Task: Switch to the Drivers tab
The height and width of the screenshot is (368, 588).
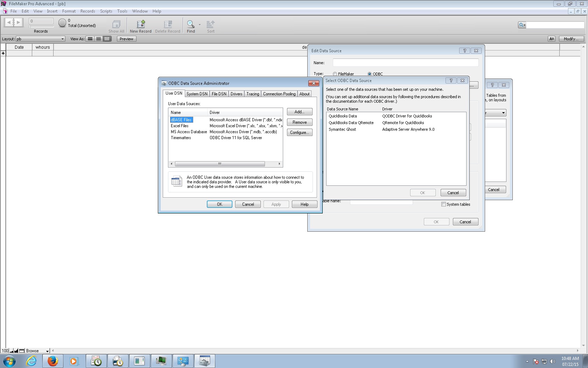Action: [236, 94]
